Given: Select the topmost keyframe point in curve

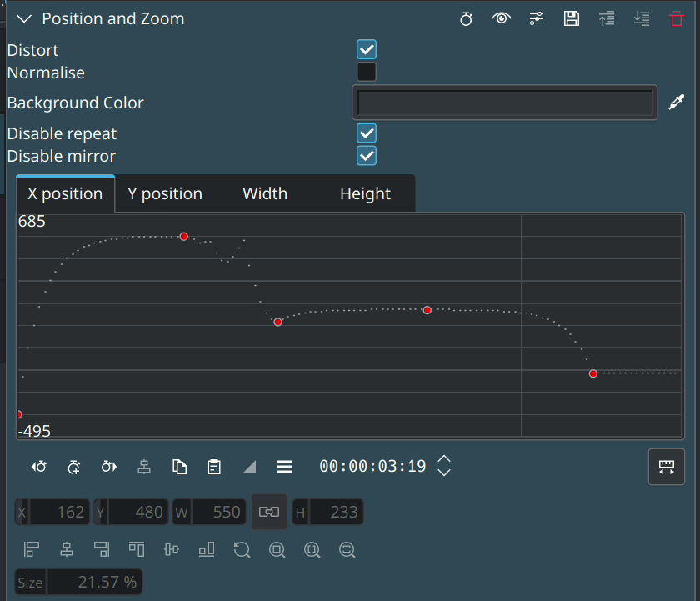Looking at the screenshot, I should [x=184, y=237].
